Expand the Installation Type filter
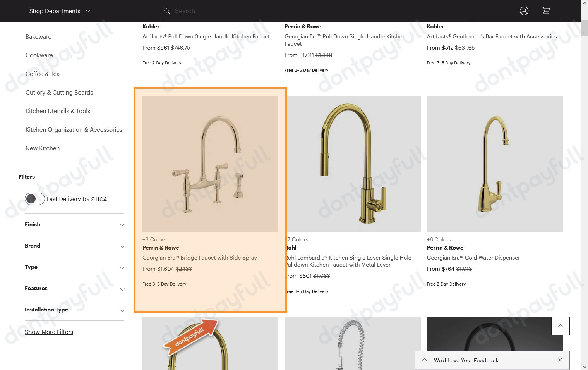The height and width of the screenshot is (370, 588). pyautogui.click(x=74, y=310)
